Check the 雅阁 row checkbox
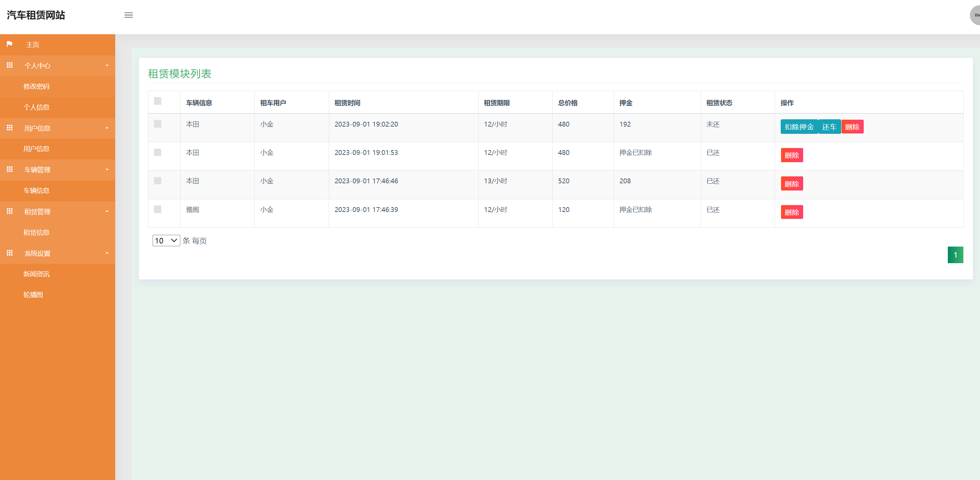The width and height of the screenshot is (980, 480). [x=157, y=210]
